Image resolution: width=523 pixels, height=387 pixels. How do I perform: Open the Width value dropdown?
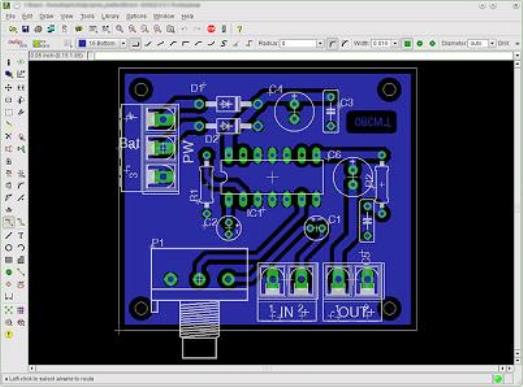click(x=395, y=44)
